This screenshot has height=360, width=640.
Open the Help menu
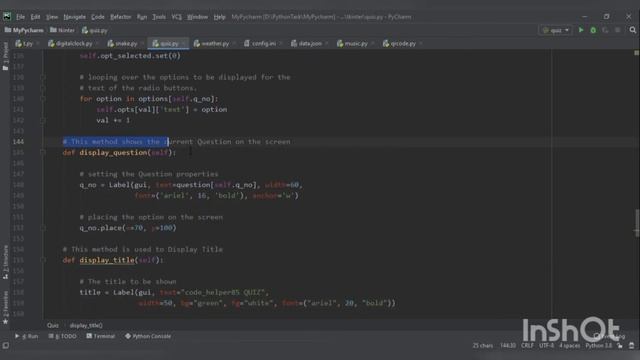coord(220,17)
